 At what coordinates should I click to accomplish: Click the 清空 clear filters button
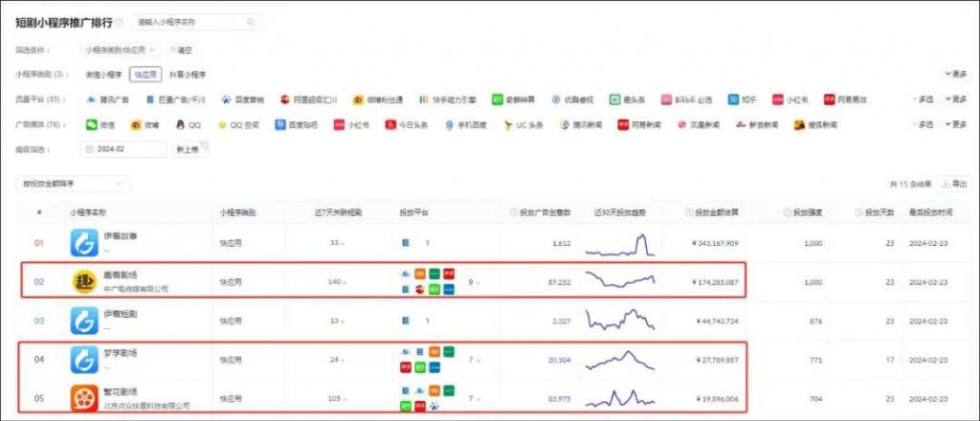coord(182,50)
